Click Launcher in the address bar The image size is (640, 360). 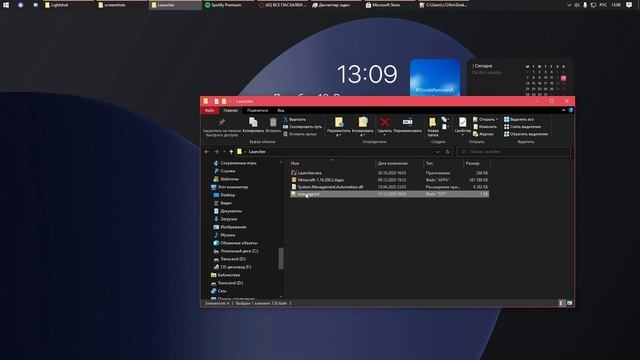257,152
